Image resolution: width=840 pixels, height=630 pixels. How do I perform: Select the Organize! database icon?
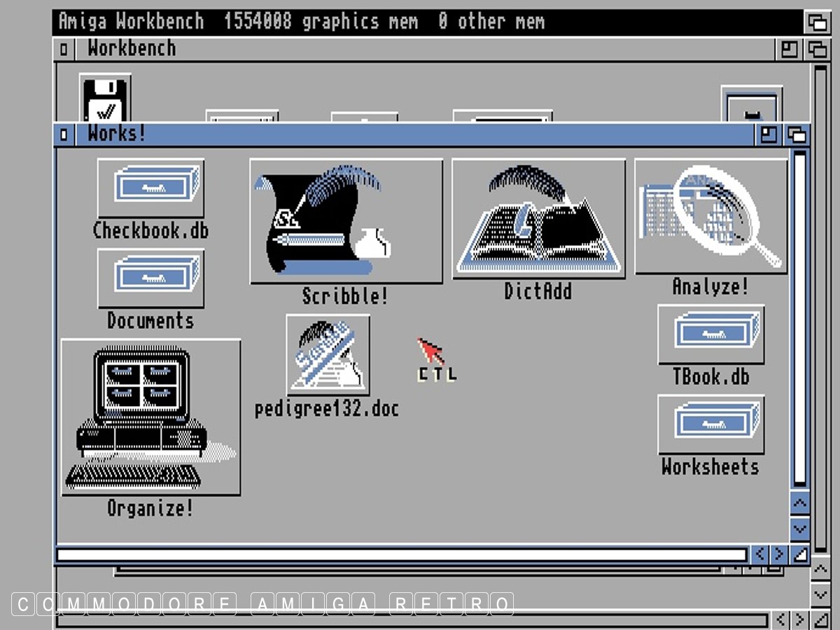pos(150,417)
